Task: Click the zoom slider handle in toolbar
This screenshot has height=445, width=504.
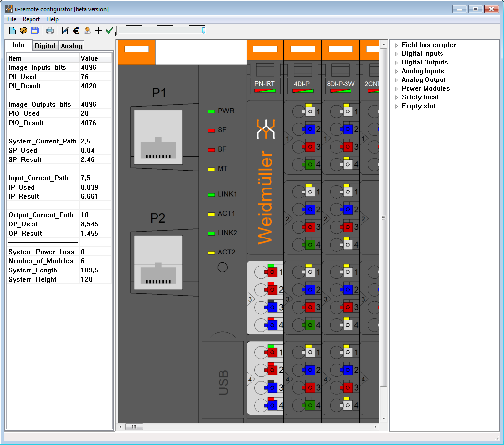Action: coord(204,31)
